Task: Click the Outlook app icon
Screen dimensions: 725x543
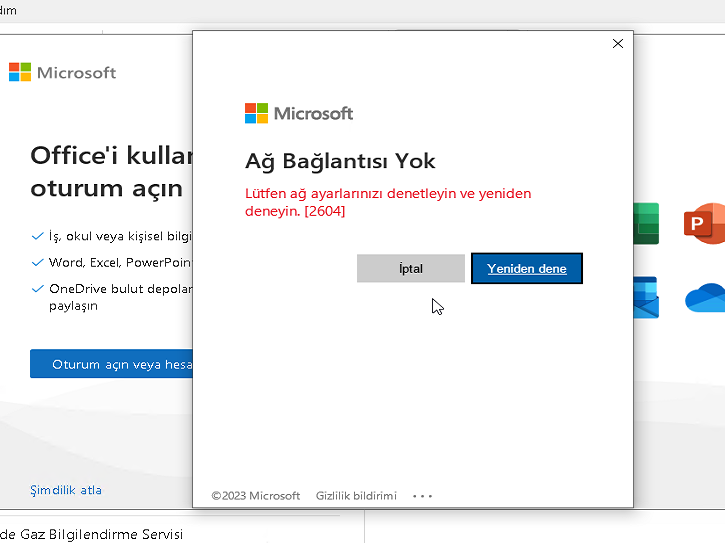Action: click(646, 297)
